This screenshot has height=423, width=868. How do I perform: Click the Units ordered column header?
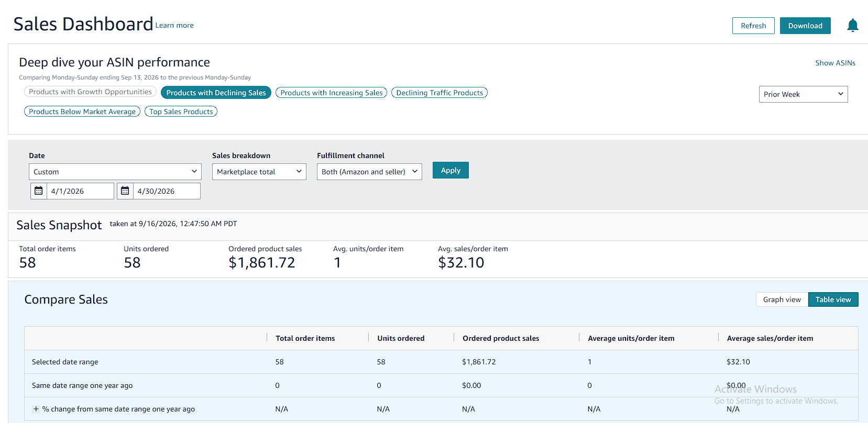401,338
